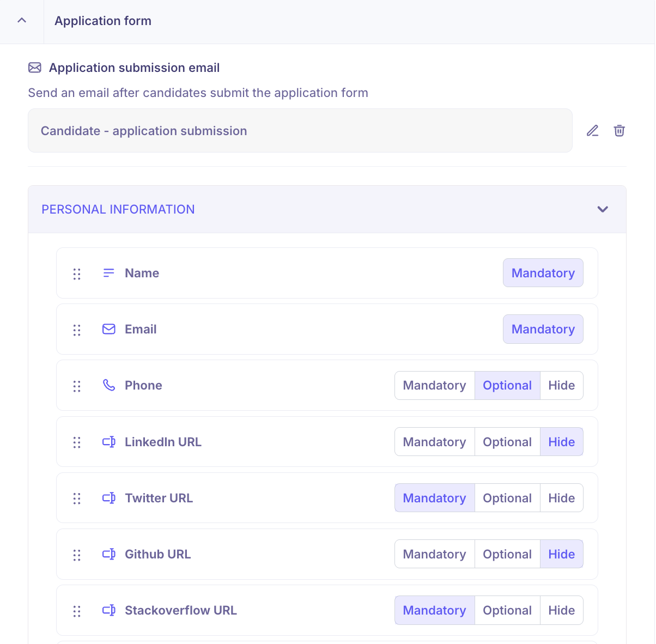The image size is (656, 644).
Task: Click the envelope icon beside the Email field
Action: pos(109,329)
